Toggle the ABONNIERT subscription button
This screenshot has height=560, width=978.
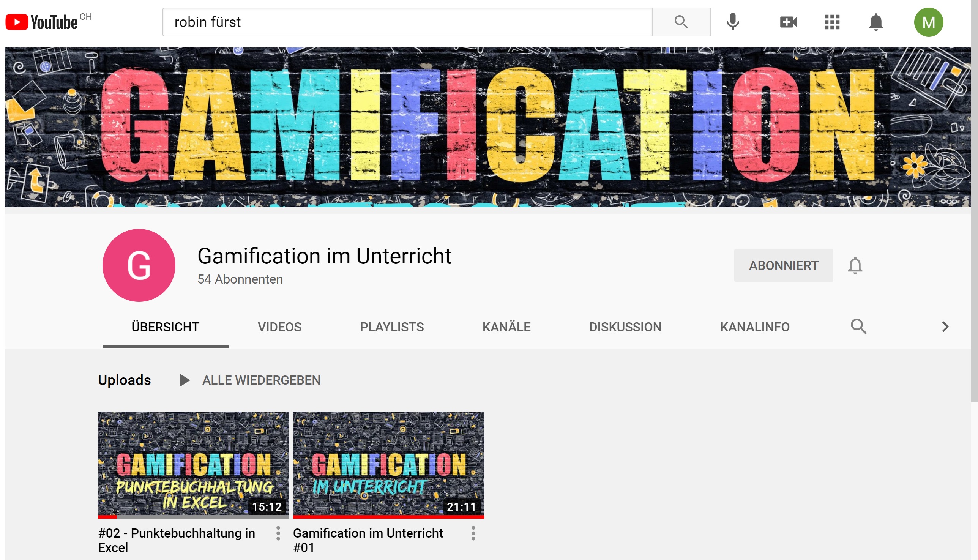pos(783,265)
